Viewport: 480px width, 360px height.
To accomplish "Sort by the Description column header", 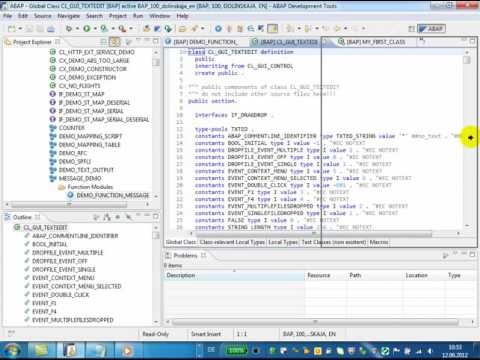I will click(234, 275).
